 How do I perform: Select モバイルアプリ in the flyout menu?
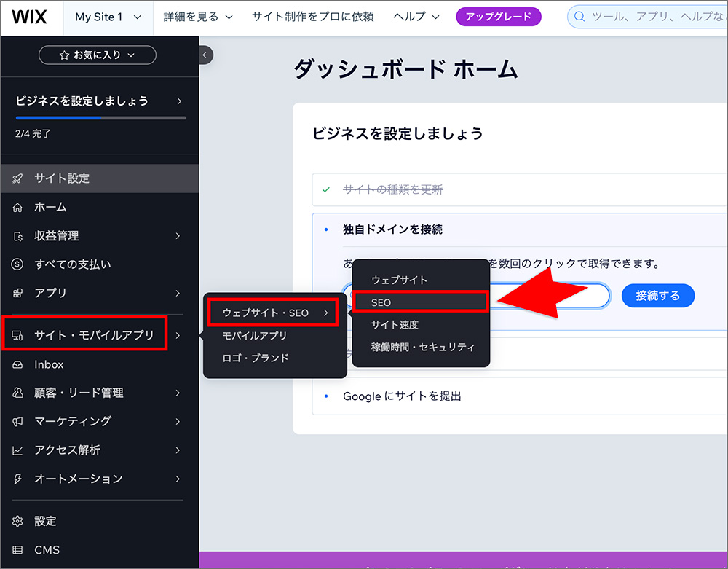tap(275, 335)
